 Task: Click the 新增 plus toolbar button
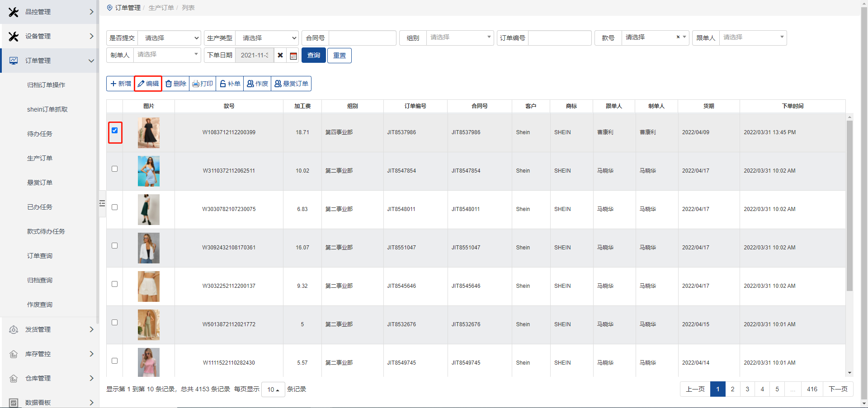pyautogui.click(x=120, y=84)
